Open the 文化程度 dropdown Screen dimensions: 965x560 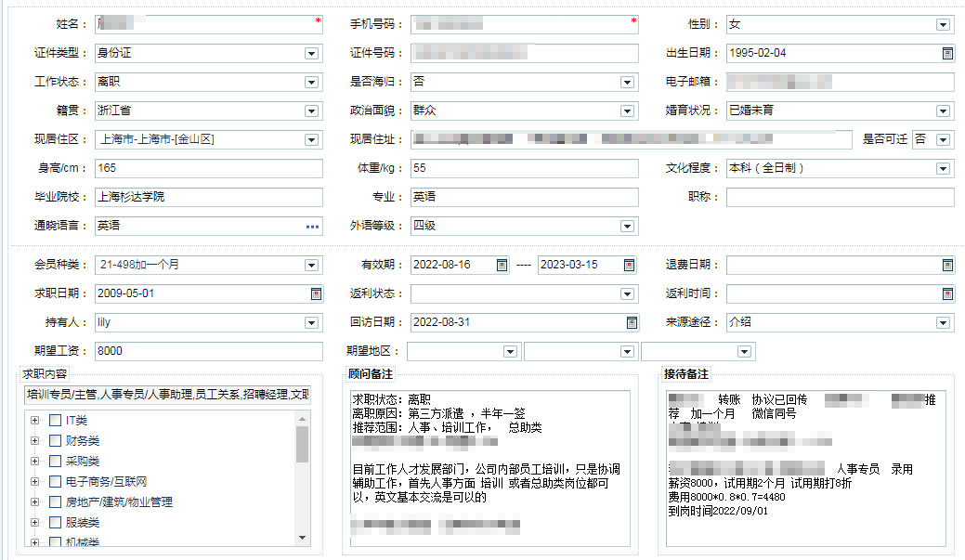click(x=943, y=169)
